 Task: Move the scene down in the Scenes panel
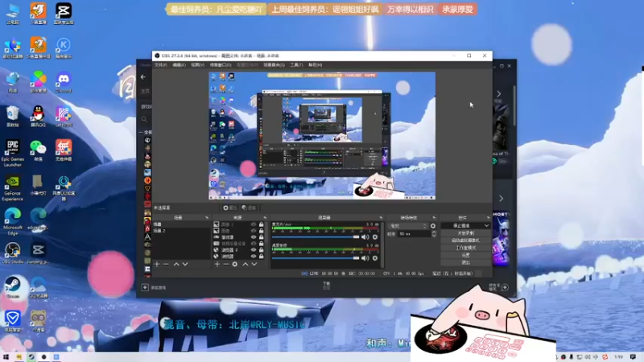point(185,265)
